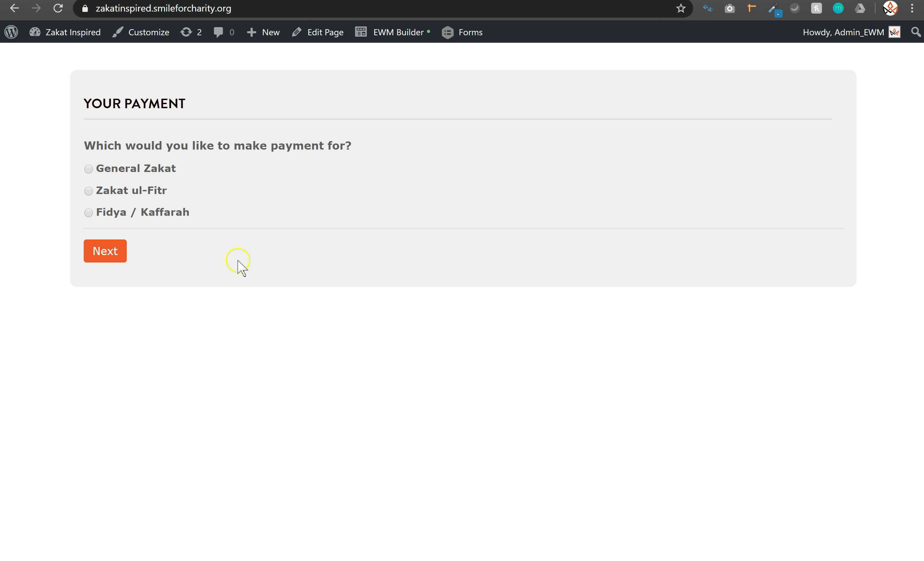Click the admin bar search magnifier

pos(916,32)
